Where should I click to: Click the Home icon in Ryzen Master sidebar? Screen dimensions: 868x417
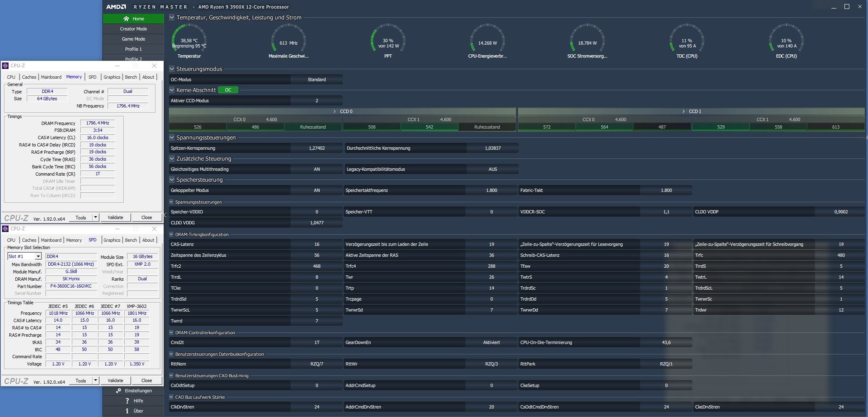point(126,19)
